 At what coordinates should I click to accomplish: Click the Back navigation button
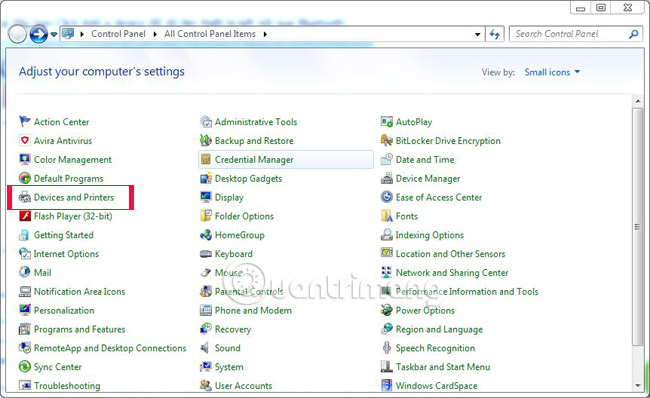pos(17,34)
